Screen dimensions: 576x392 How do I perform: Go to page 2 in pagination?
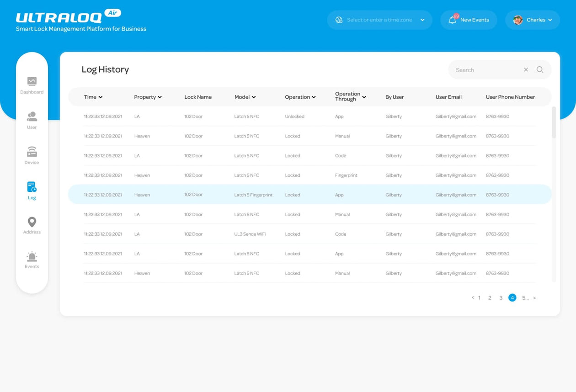click(490, 298)
